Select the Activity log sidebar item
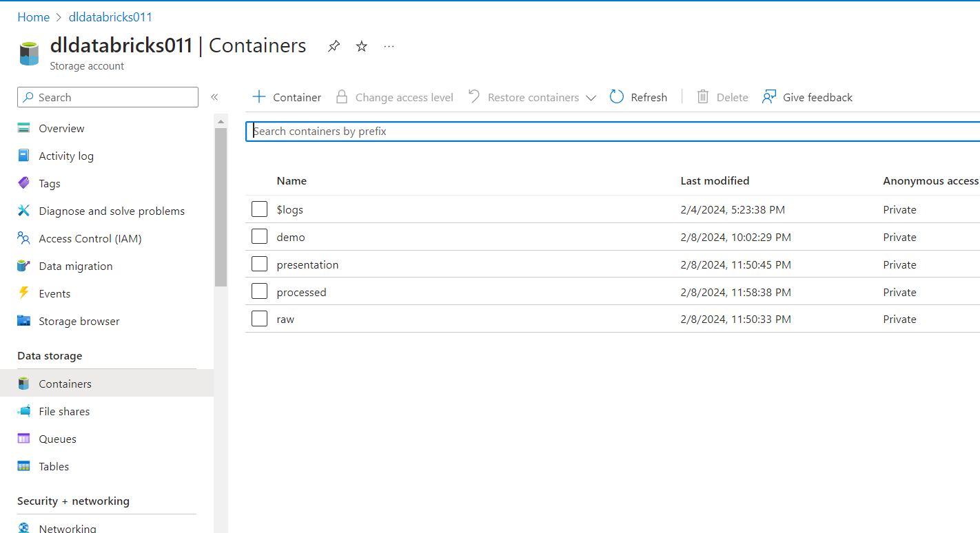Image resolution: width=980 pixels, height=533 pixels. click(64, 156)
